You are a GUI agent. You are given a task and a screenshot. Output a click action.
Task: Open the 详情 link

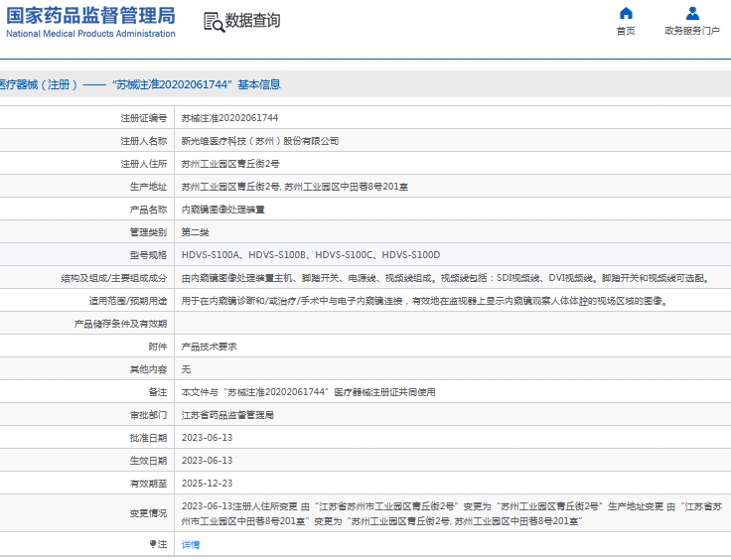click(191, 545)
